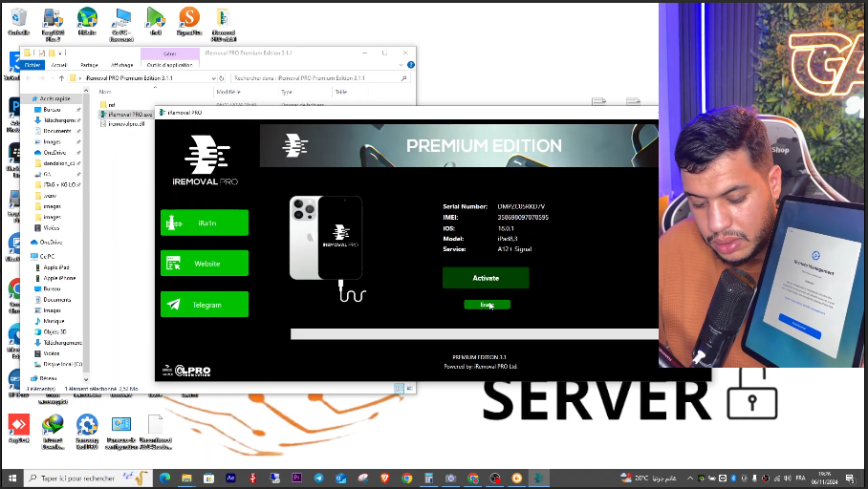Open File Explorer from the taskbar
Viewport: 868px width, 489px height.
[186, 478]
